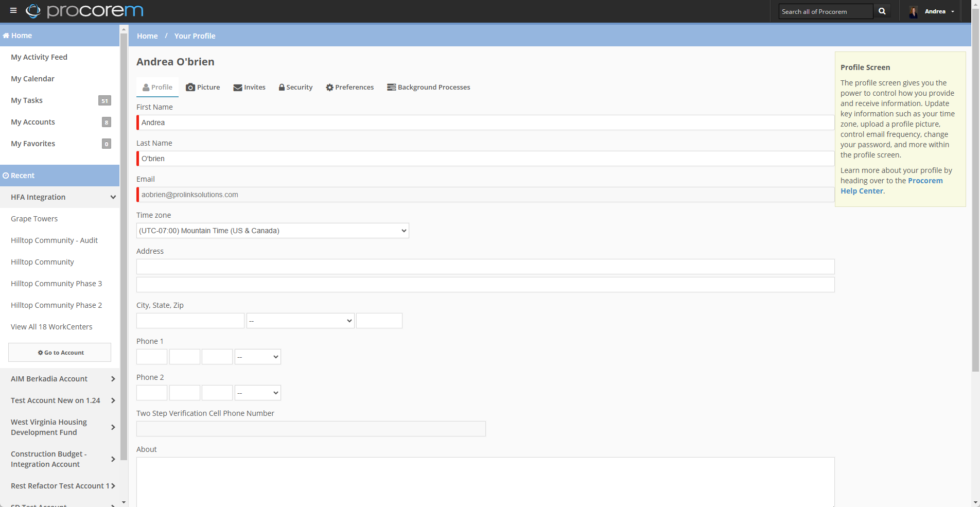Open the Phone 2 type dropdown
The height and width of the screenshot is (507, 980).
(x=258, y=393)
